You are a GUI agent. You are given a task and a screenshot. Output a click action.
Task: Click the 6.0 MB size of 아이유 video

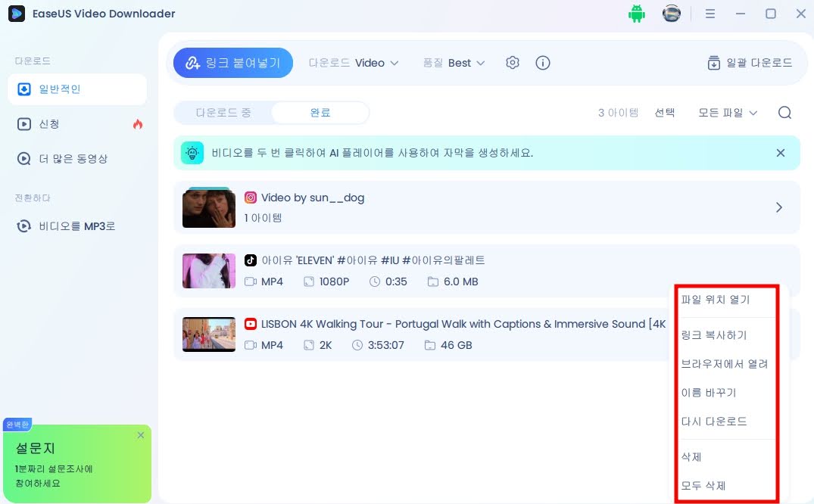(460, 282)
